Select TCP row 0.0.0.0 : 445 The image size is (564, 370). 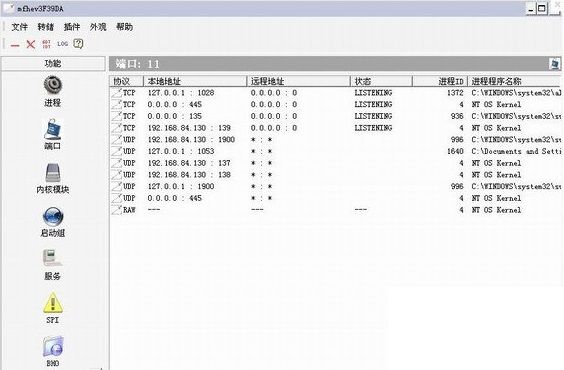pyautogui.click(x=336, y=105)
